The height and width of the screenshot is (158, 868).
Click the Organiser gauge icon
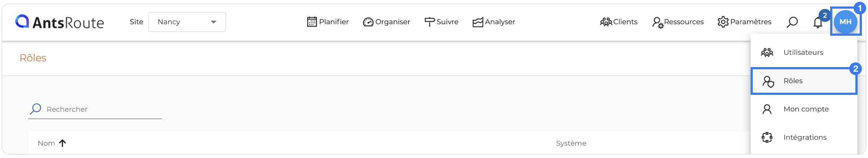pyautogui.click(x=368, y=22)
